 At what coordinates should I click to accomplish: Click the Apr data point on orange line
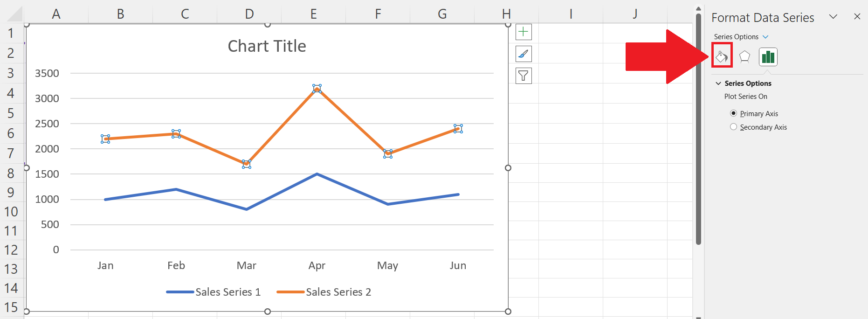(x=317, y=89)
